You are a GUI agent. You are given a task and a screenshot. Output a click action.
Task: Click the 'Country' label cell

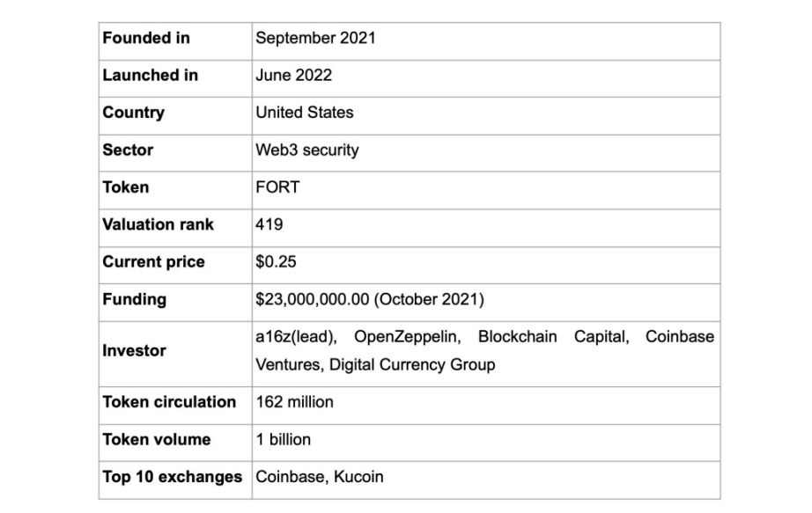(175, 116)
